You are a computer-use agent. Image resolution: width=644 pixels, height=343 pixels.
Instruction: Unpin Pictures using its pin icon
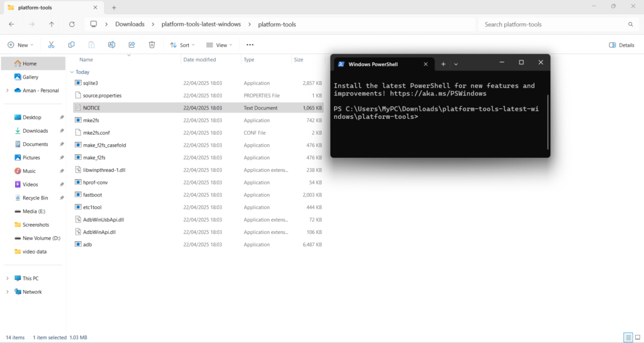point(62,158)
